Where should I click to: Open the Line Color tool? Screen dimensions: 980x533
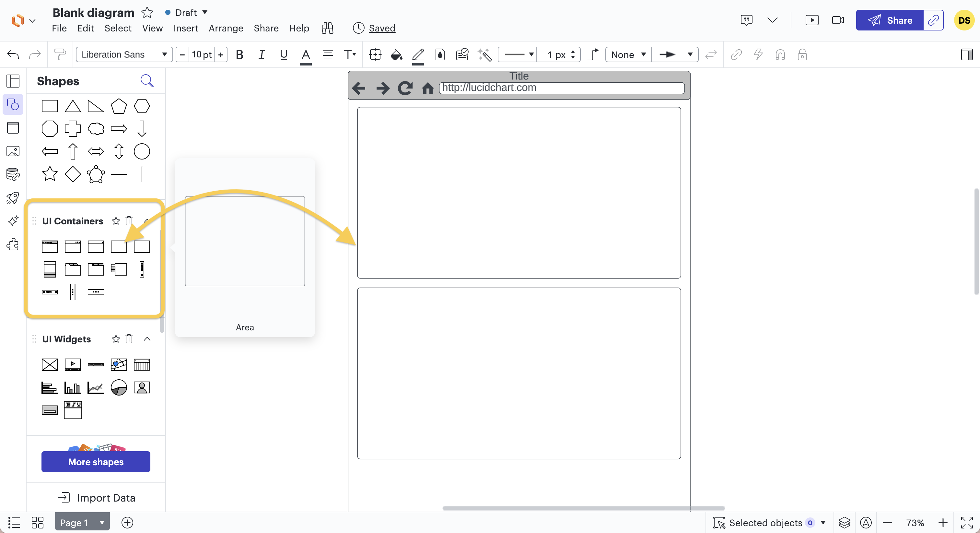(417, 54)
